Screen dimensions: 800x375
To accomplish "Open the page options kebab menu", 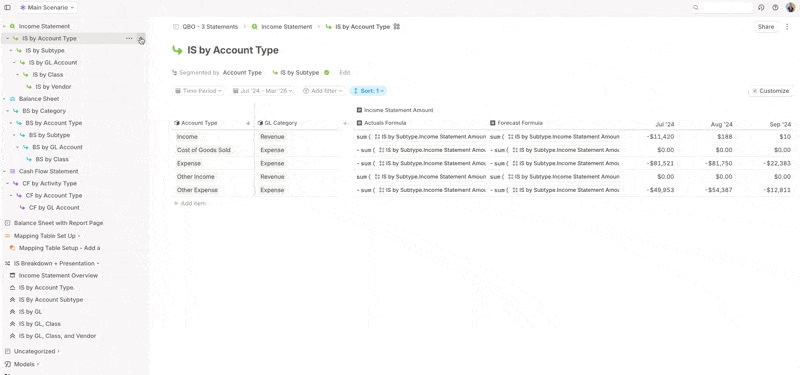I will point(787,27).
